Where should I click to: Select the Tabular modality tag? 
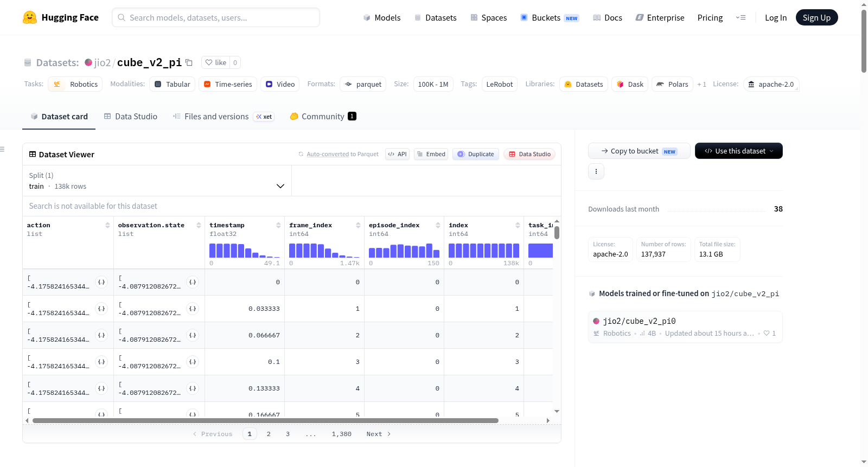(173, 84)
